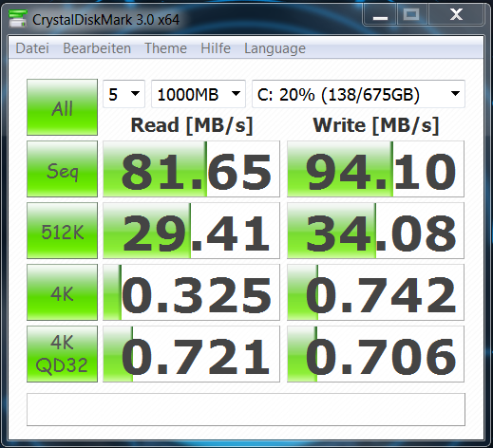
Task: Start all benchmarks with All button
Action: 62,107
